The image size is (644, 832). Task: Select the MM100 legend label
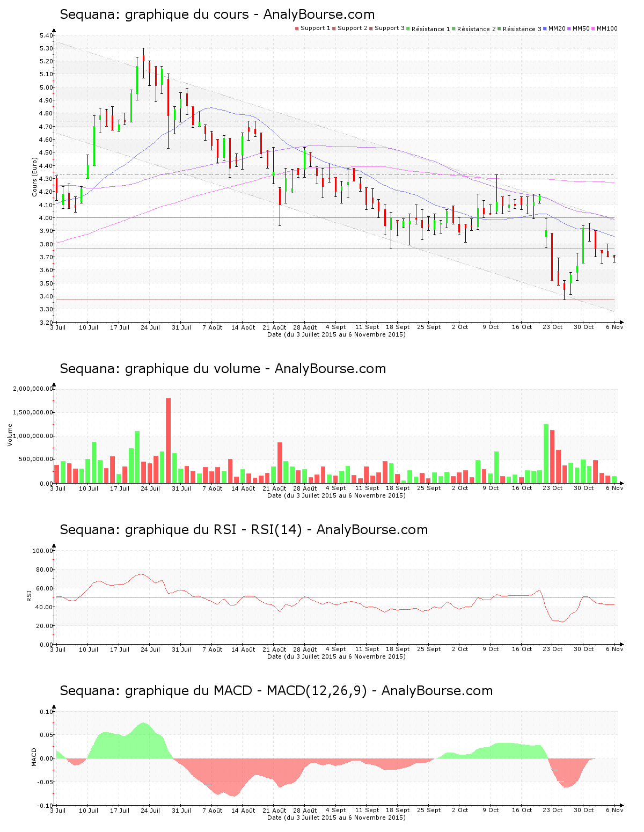(608, 28)
